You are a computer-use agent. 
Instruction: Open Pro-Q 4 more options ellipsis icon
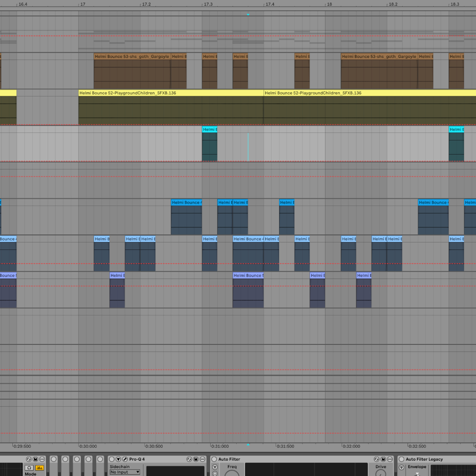point(202,459)
